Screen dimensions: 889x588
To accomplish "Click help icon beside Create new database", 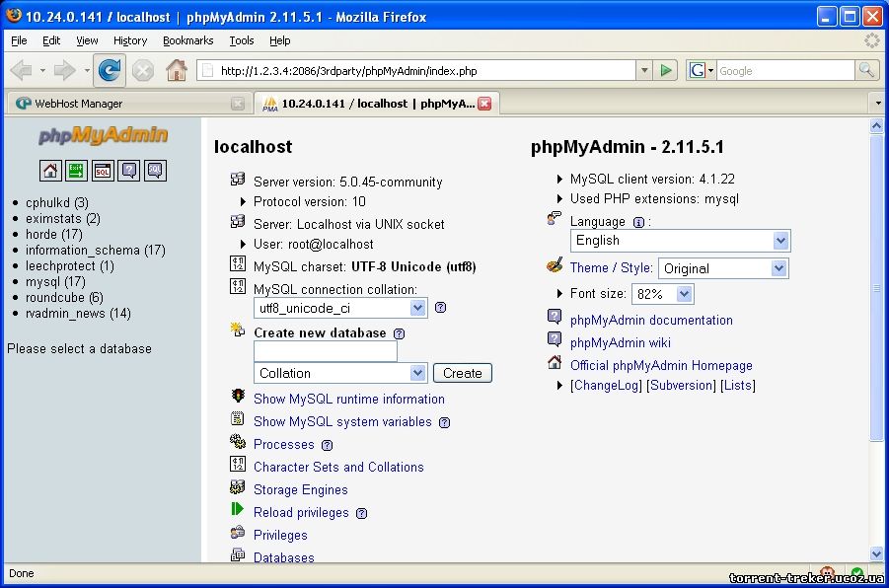I will [x=400, y=333].
